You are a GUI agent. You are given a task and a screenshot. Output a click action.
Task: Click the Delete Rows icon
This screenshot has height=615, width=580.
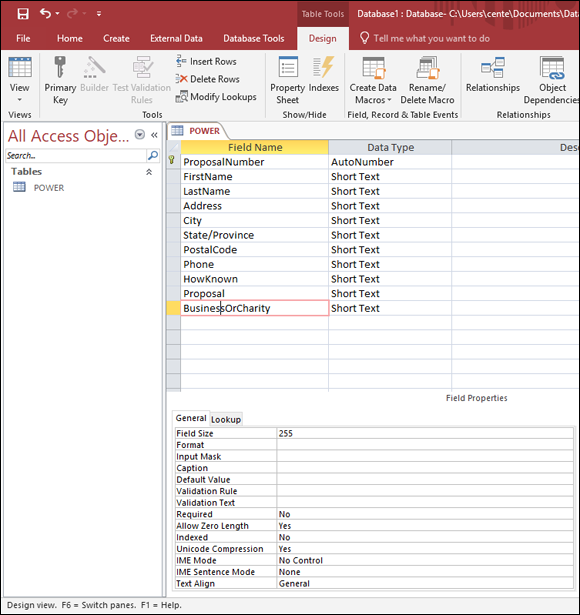[x=181, y=79]
